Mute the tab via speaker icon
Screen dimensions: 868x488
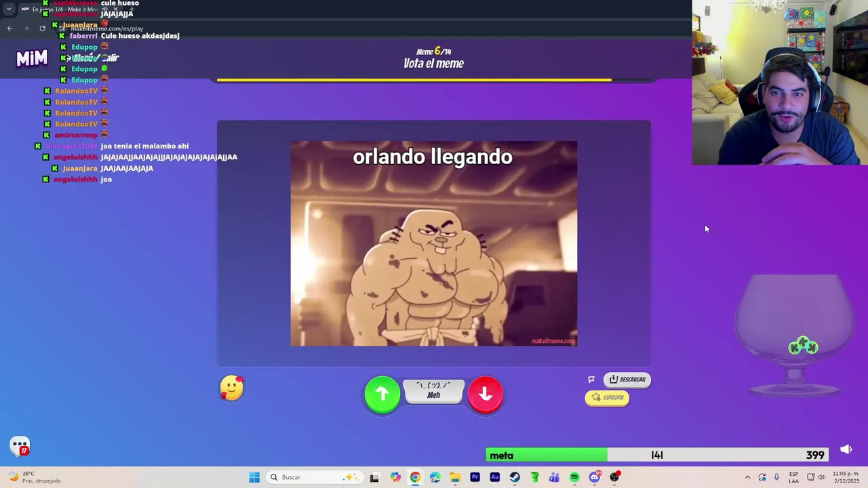pos(103,9)
